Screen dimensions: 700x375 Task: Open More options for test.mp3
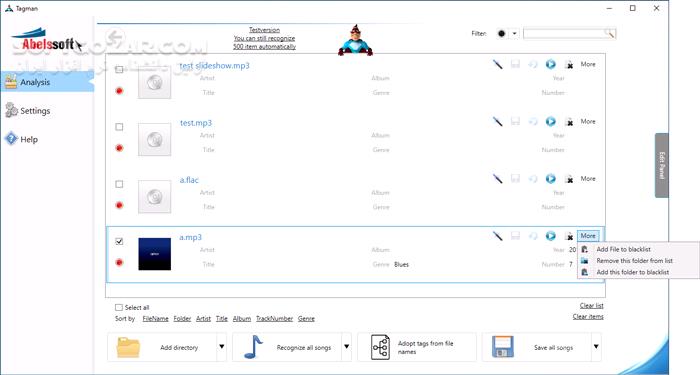tap(588, 121)
